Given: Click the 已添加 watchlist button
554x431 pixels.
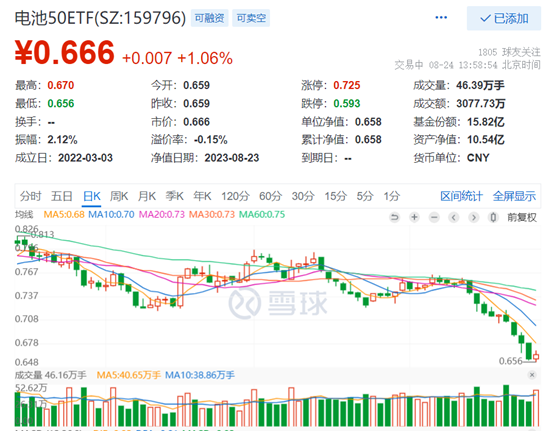Looking at the screenshot, I should click(504, 18).
